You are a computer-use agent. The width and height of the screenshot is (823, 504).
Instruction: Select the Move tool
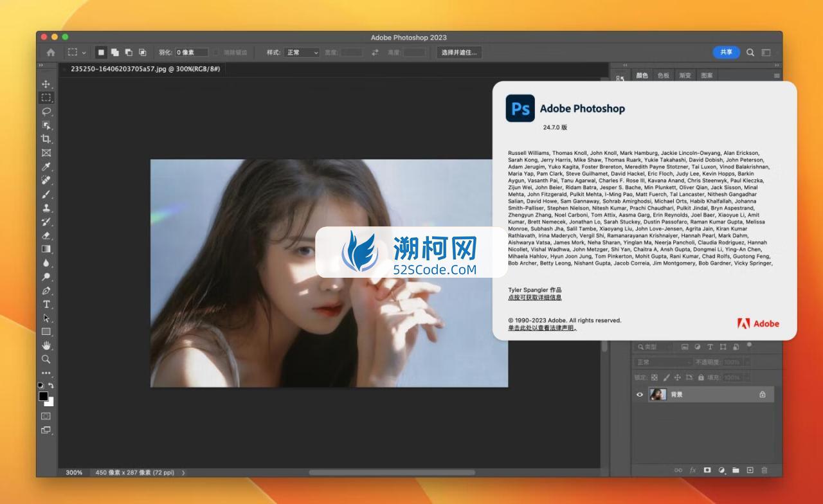click(x=46, y=84)
